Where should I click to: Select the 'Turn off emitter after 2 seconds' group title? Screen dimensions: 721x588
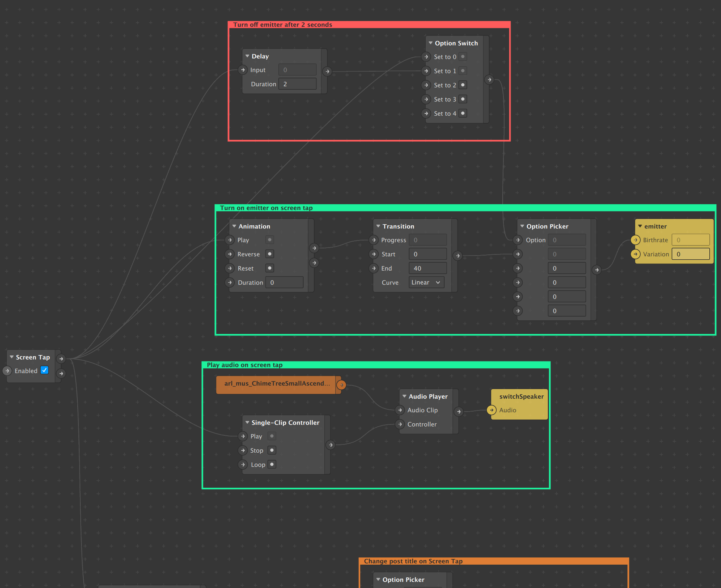tap(282, 25)
